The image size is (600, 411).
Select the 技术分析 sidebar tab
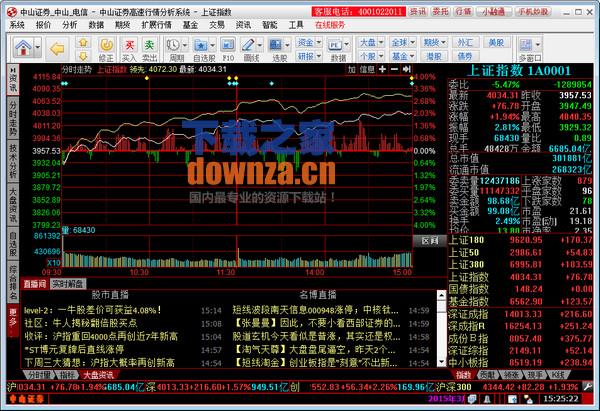pos(13,161)
